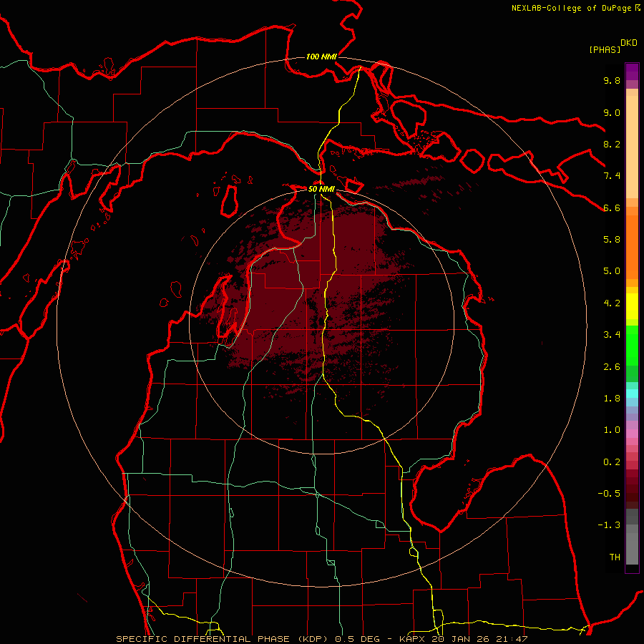
Task: Click the 1.0 scale value
Action: (612, 431)
